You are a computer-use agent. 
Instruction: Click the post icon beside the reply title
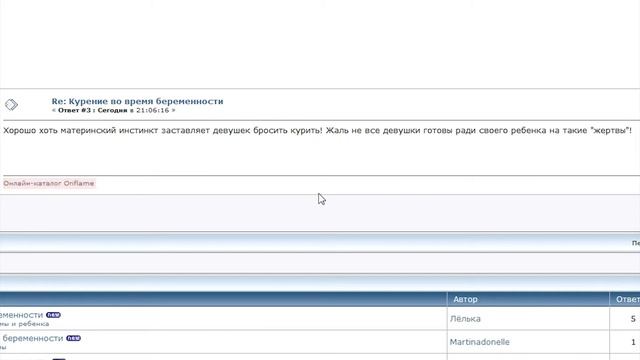pyautogui.click(x=11, y=105)
